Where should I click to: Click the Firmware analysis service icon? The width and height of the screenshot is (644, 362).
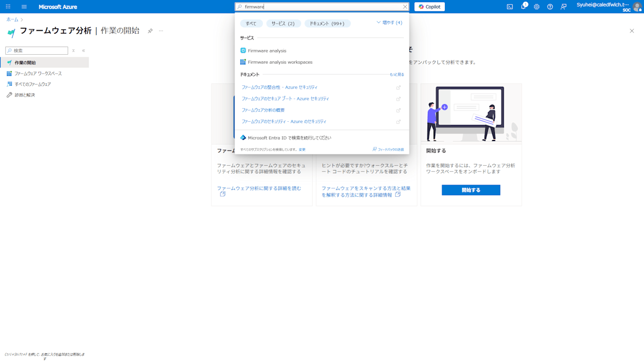tap(243, 50)
